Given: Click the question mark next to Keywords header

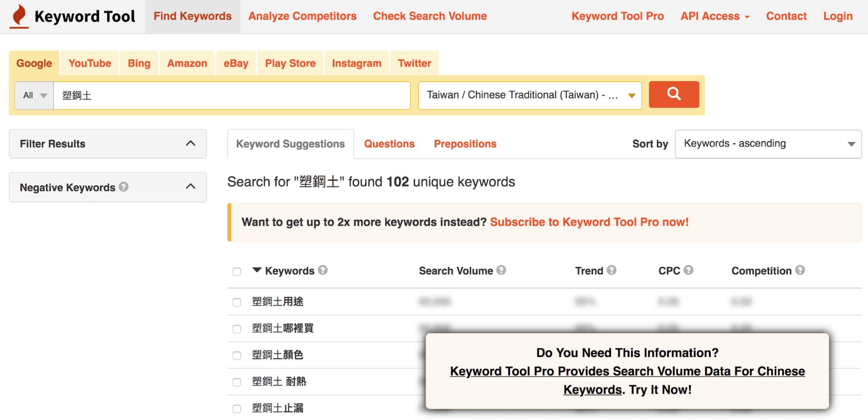Looking at the screenshot, I should coord(322,270).
